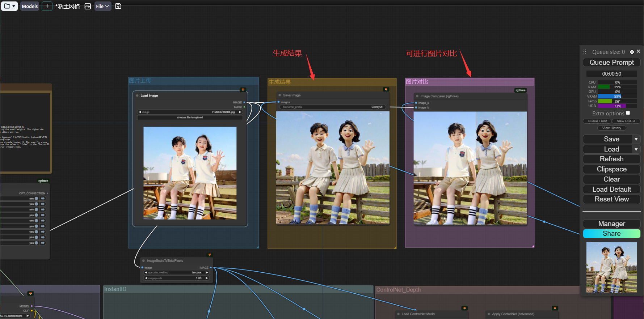Click the MODEL output dot on checkpoint node

(x=32, y=306)
